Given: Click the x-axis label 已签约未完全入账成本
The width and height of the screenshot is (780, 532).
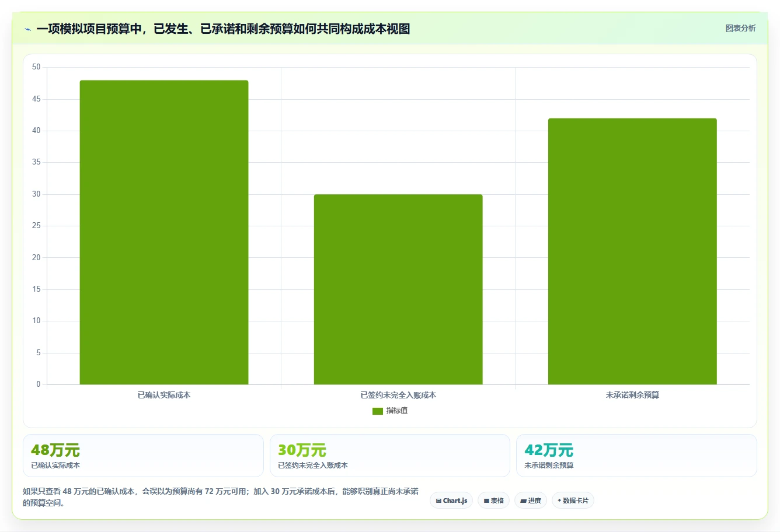Looking at the screenshot, I should [x=398, y=395].
